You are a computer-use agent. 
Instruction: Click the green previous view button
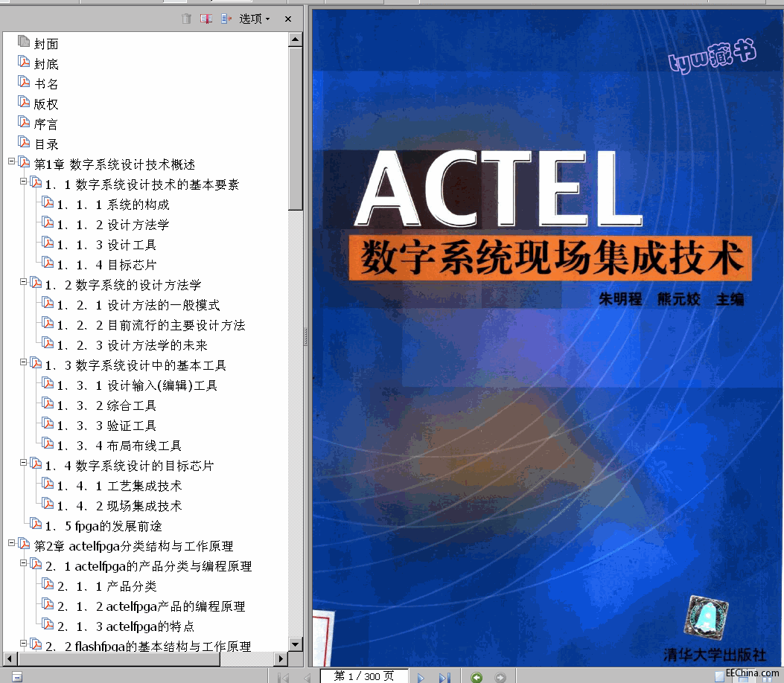(x=477, y=678)
